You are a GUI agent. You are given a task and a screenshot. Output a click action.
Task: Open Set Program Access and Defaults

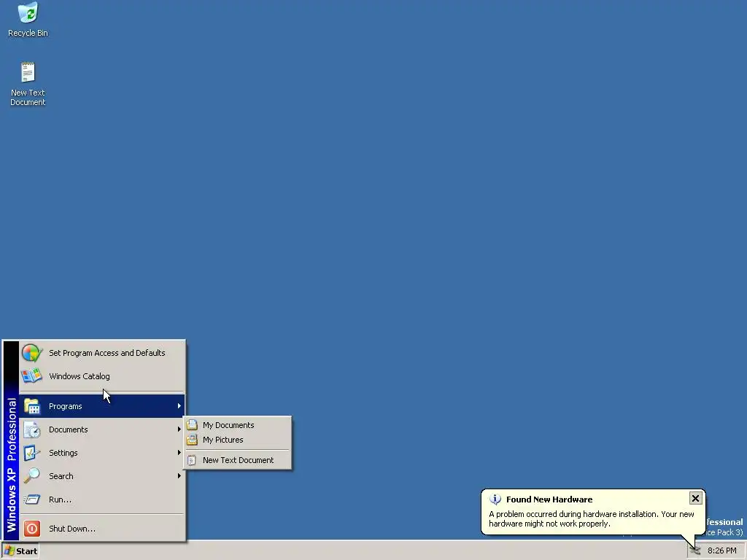tap(102, 353)
